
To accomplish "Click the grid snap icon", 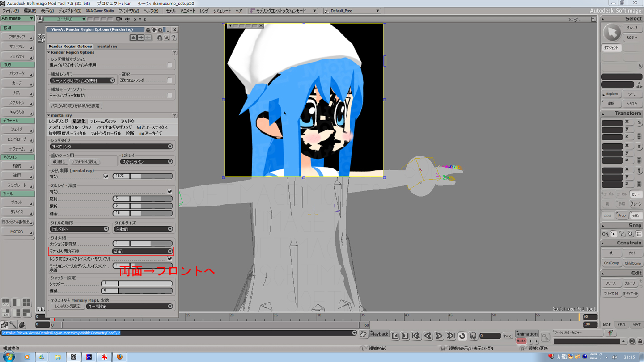I will [639, 234].
